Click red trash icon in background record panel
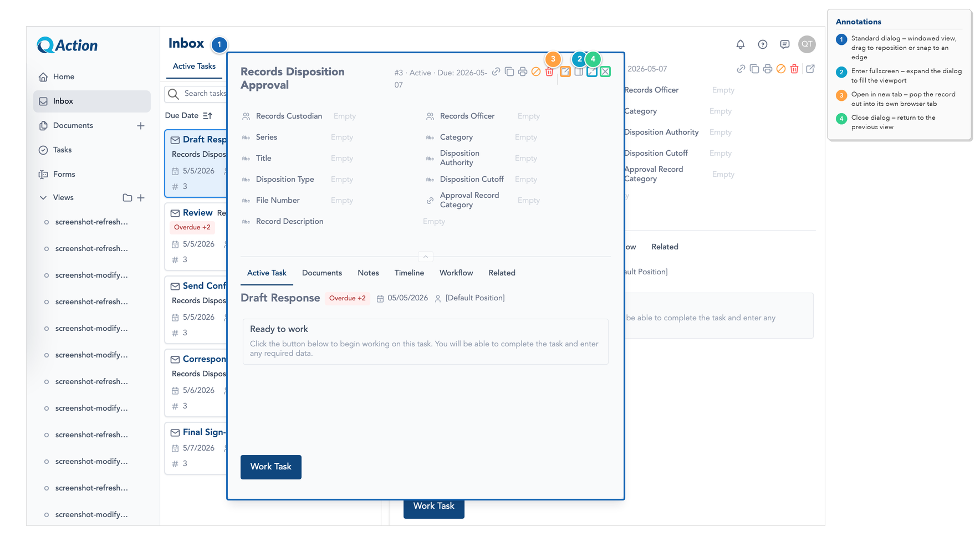Image resolution: width=980 pixels, height=552 pixels. [x=794, y=69]
